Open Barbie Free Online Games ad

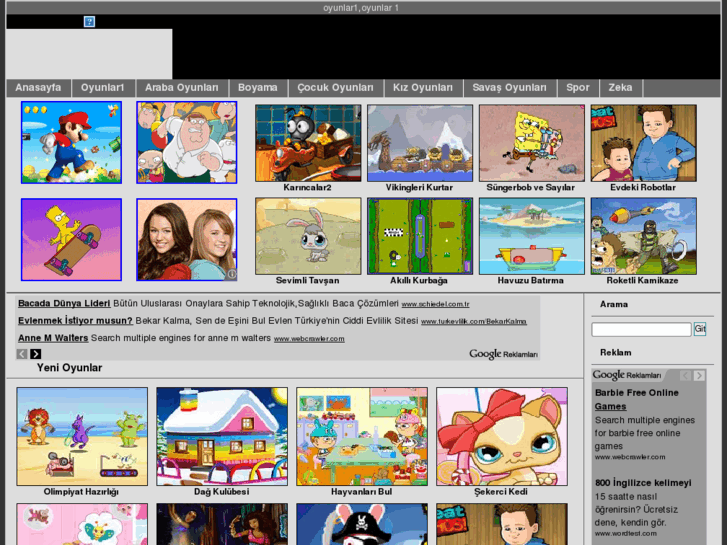637,399
